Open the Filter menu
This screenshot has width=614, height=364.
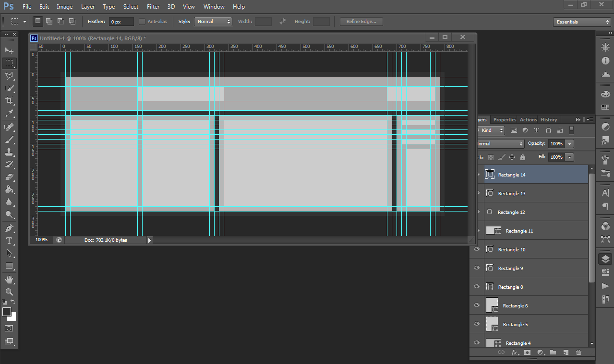pos(153,7)
